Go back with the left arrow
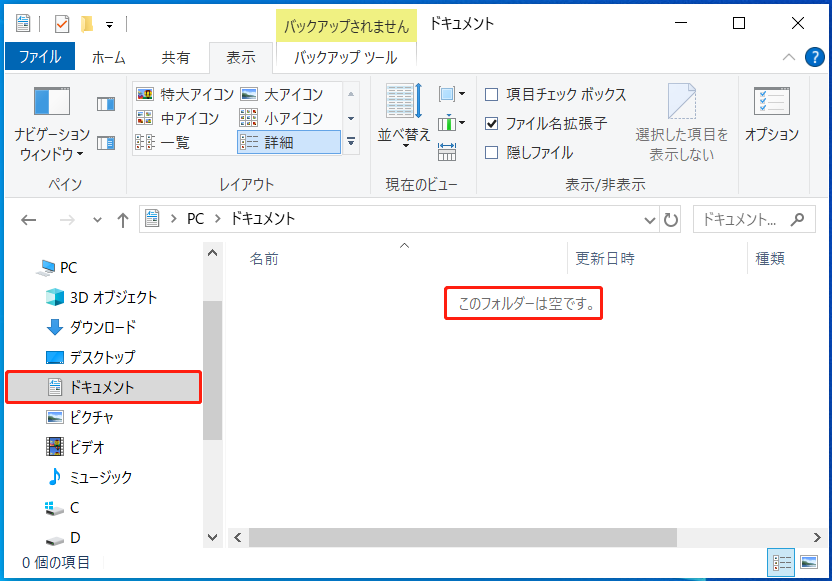 (29, 220)
